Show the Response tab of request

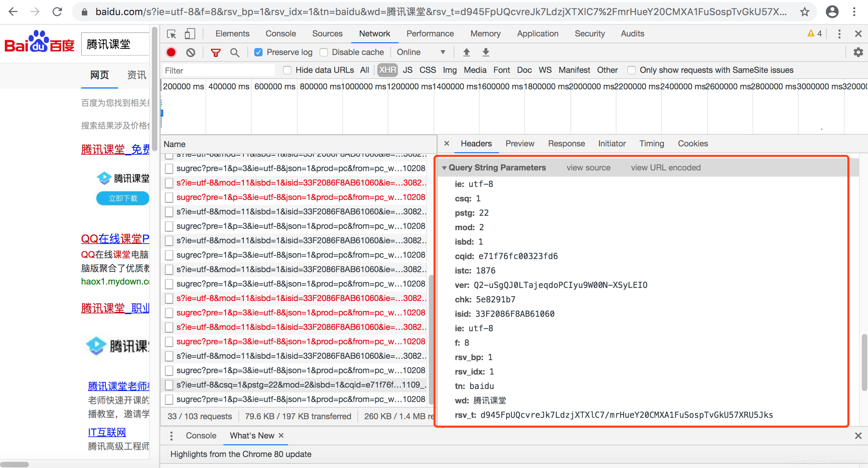tap(566, 144)
